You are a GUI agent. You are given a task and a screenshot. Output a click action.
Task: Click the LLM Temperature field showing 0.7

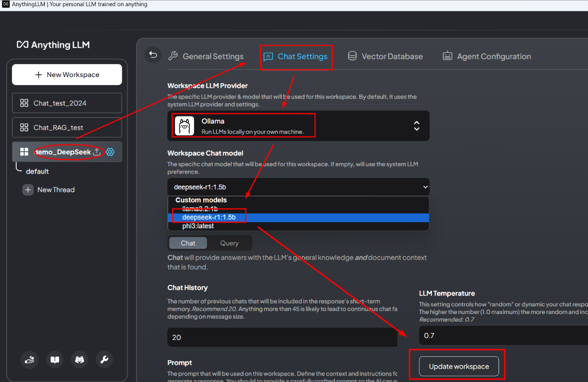coord(503,335)
